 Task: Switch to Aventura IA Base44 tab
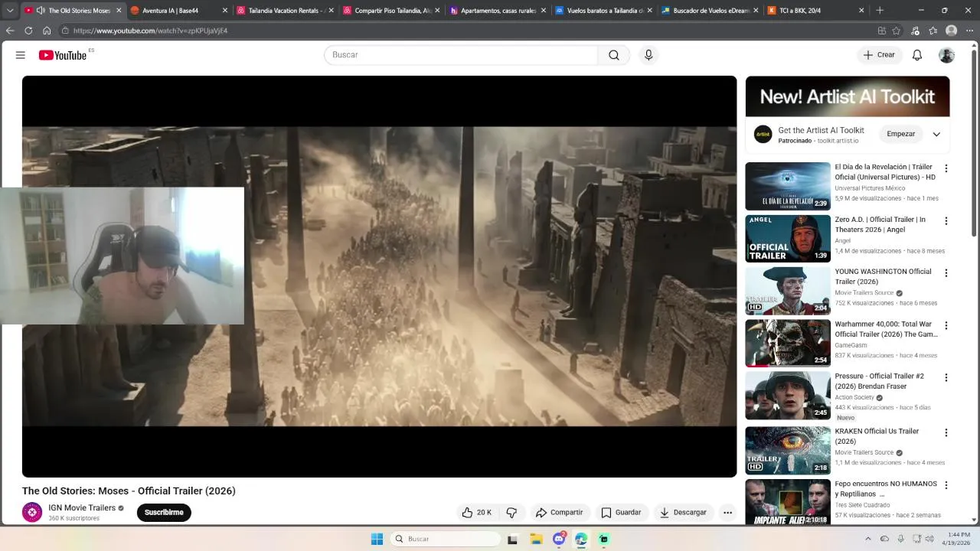coord(179,11)
